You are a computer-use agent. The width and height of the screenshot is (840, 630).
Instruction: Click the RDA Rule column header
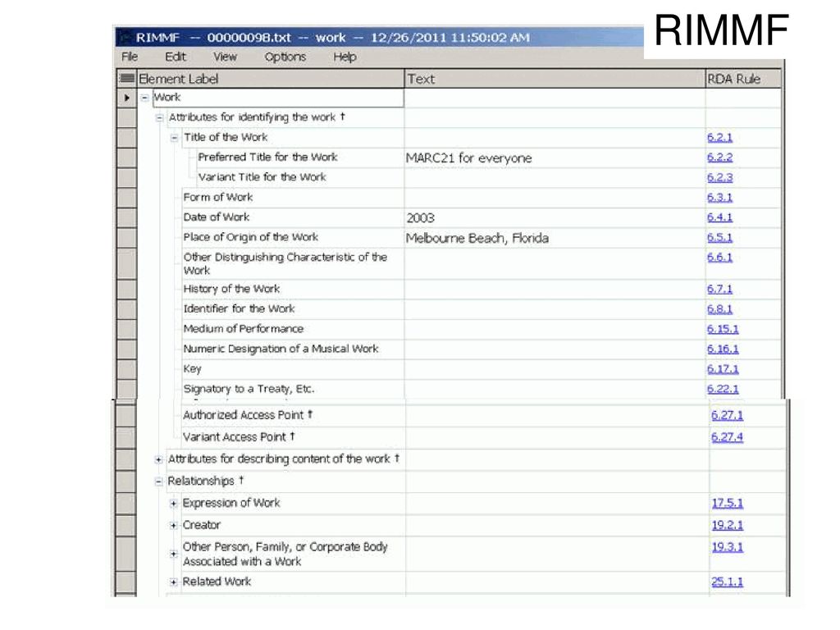[743, 79]
